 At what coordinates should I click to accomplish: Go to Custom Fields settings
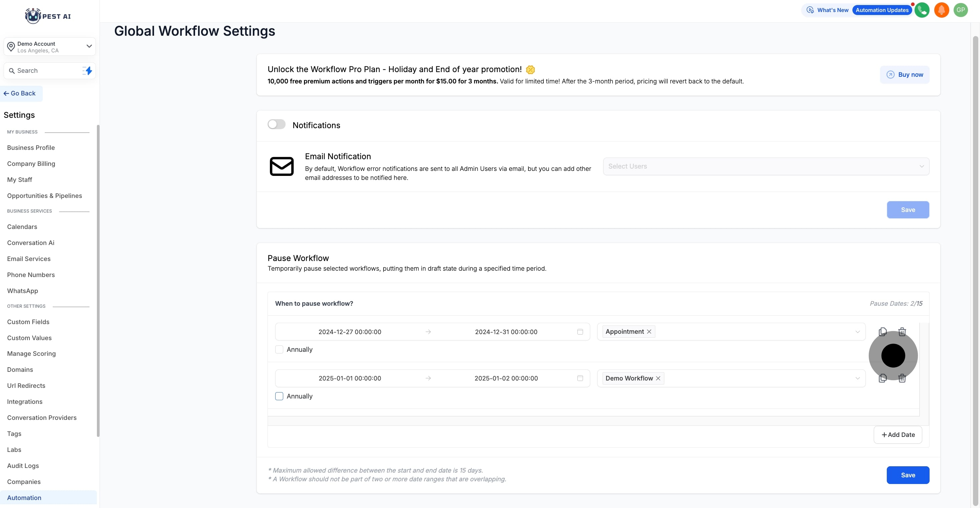(28, 322)
